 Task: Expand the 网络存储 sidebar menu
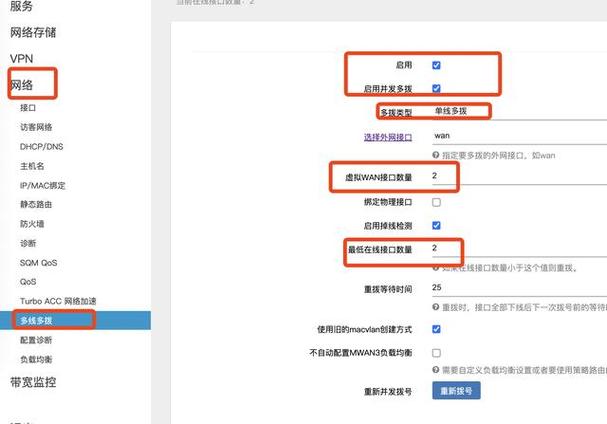[33, 33]
